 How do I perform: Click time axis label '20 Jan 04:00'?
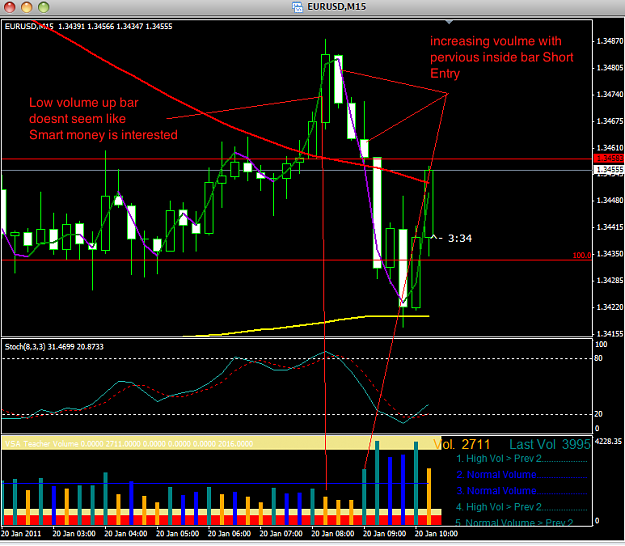coord(126,533)
